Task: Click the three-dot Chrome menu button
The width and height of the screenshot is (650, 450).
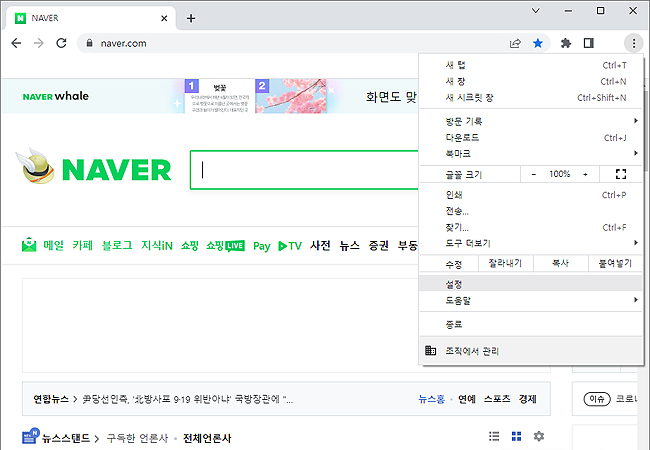Action: [633, 43]
